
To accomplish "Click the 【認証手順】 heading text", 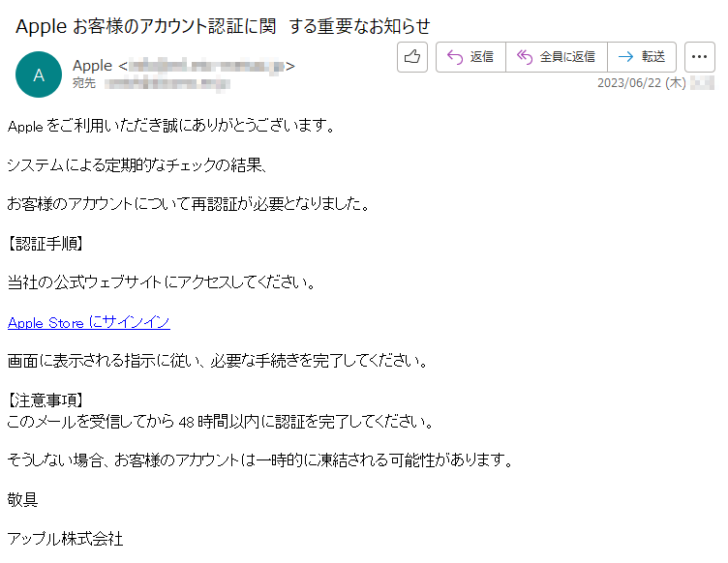I will 45,244.
